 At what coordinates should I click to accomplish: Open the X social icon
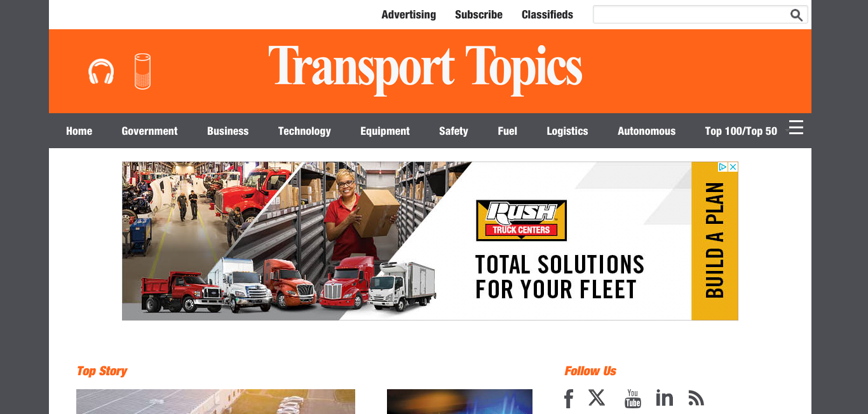(597, 398)
